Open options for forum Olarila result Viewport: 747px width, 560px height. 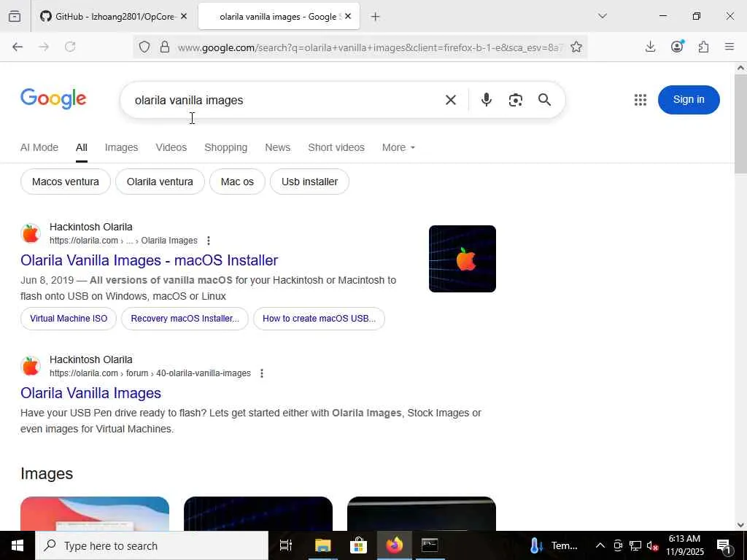pyautogui.click(x=262, y=374)
